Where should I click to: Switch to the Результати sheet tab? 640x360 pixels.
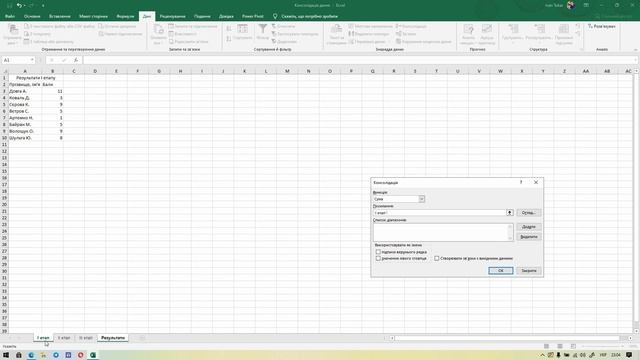pos(113,338)
